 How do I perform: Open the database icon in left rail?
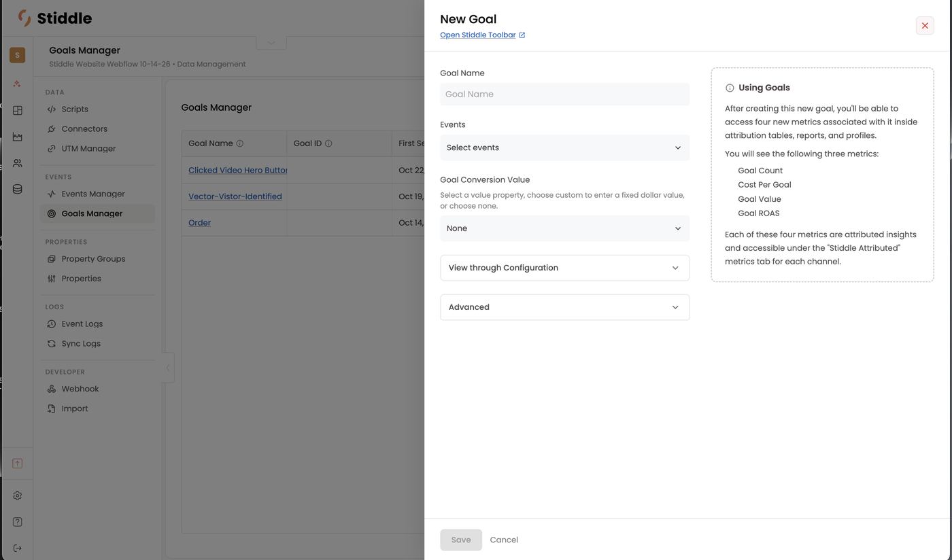(18, 190)
